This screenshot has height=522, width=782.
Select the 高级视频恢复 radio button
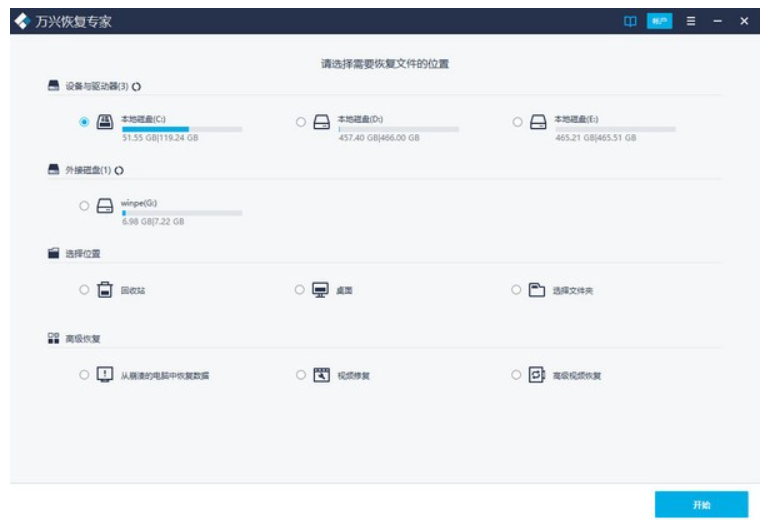516,374
